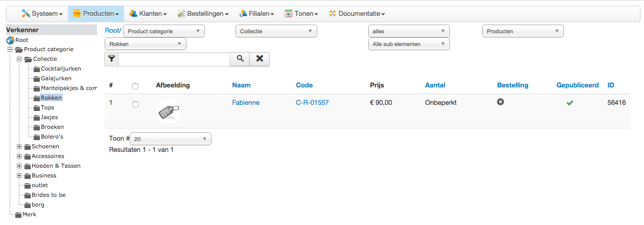The image size is (644, 225).
Task: Clear the search with the X button
Action: tap(259, 59)
